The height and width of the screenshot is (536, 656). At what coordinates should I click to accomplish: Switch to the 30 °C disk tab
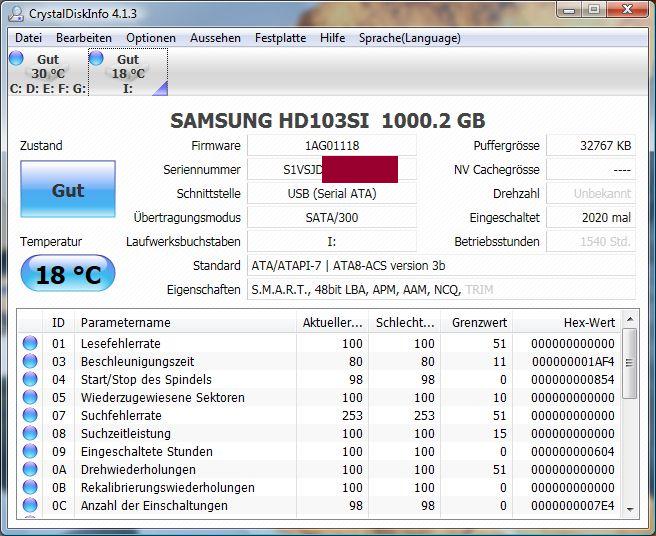coord(48,72)
